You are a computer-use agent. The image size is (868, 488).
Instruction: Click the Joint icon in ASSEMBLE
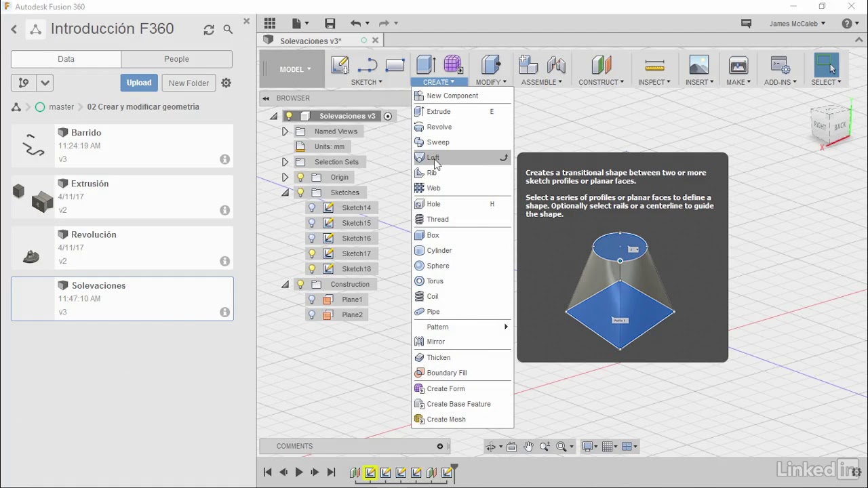point(556,65)
